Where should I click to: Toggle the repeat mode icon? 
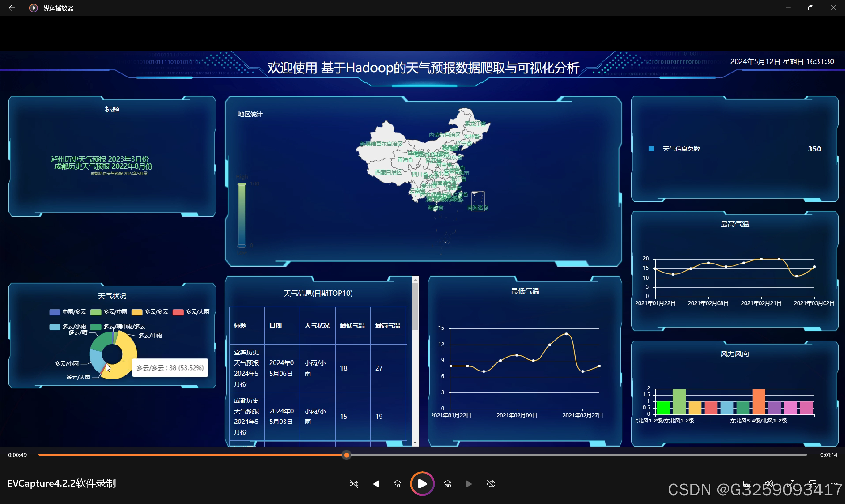(x=491, y=484)
